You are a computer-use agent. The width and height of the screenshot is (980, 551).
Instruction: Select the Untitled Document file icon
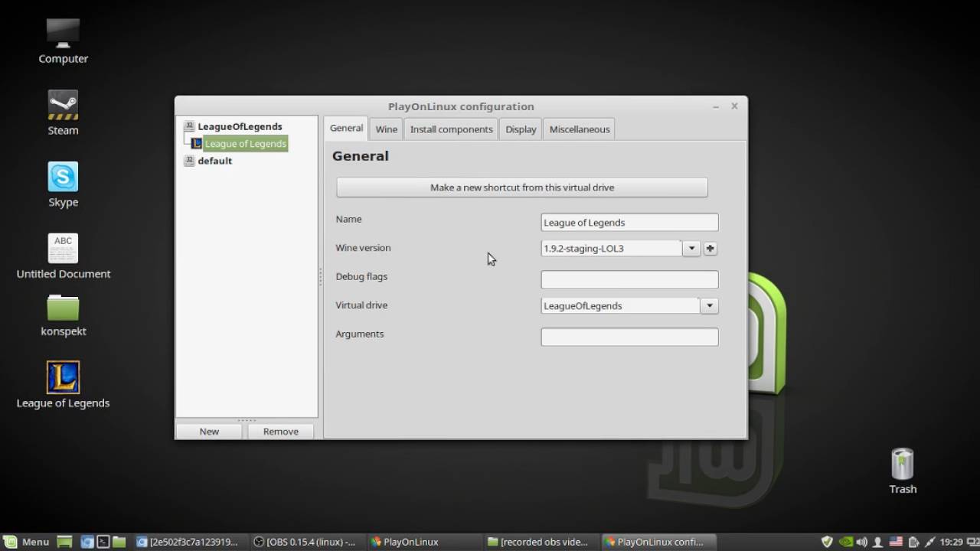63,256
